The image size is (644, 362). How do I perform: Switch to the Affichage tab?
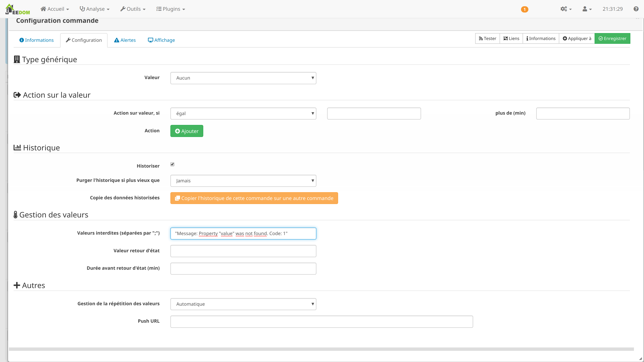(x=161, y=40)
